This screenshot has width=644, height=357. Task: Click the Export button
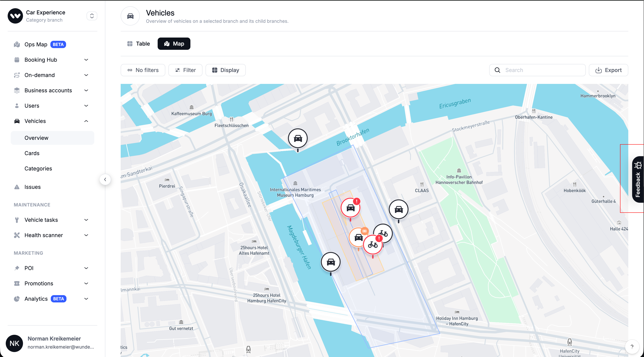point(608,70)
